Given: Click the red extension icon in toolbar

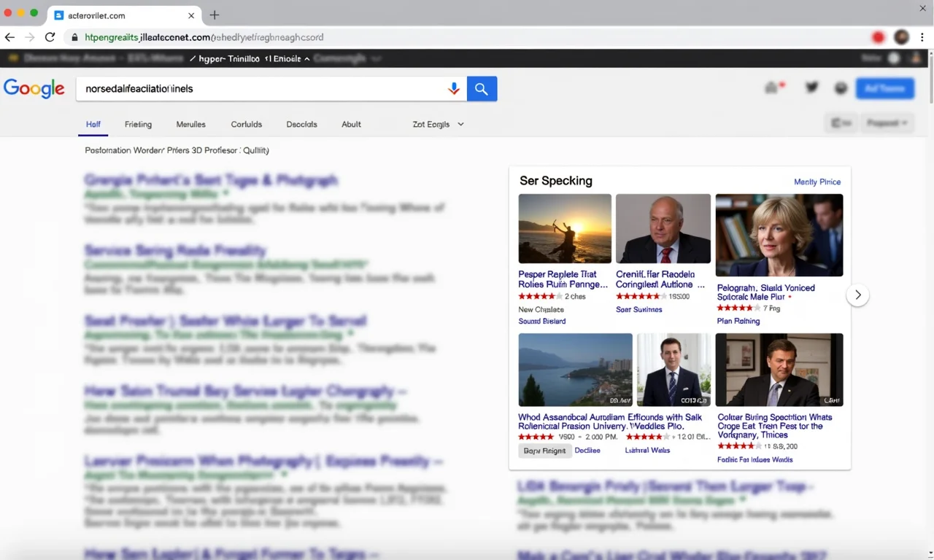Looking at the screenshot, I should pos(878,37).
